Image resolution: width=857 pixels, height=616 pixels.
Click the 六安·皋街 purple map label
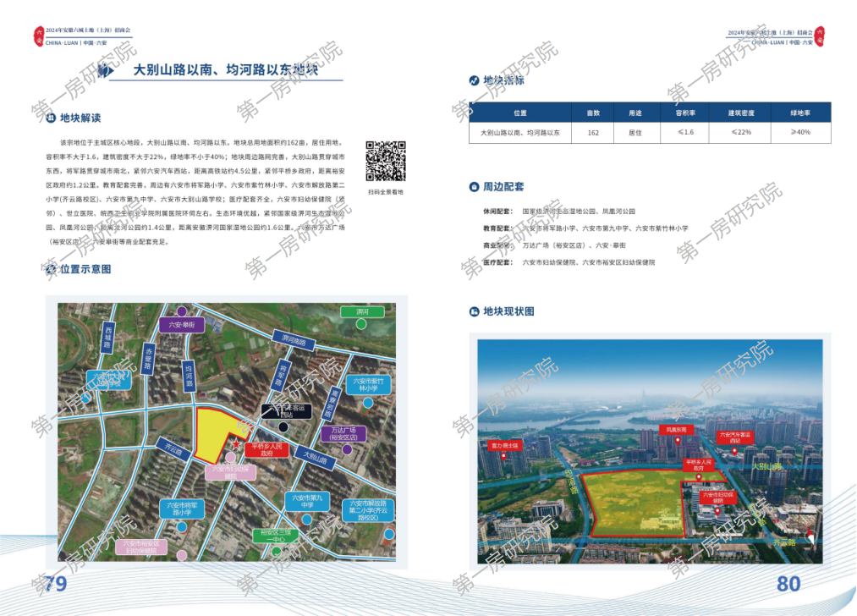coord(182,325)
